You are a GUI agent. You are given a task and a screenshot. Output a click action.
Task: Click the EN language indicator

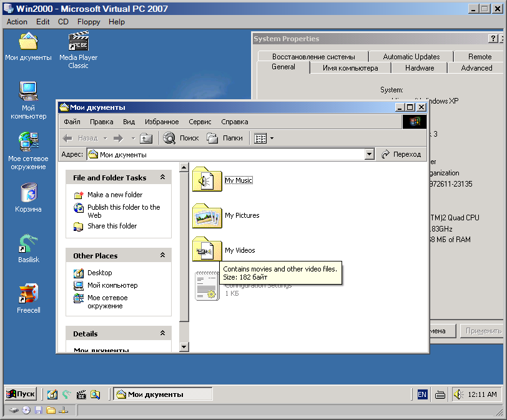click(422, 394)
